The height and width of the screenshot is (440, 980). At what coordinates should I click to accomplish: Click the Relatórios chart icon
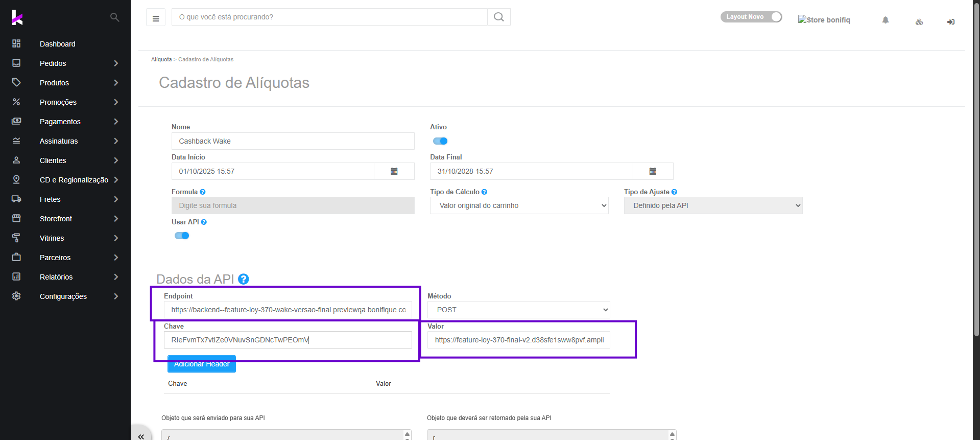pyautogui.click(x=16, y=277)
